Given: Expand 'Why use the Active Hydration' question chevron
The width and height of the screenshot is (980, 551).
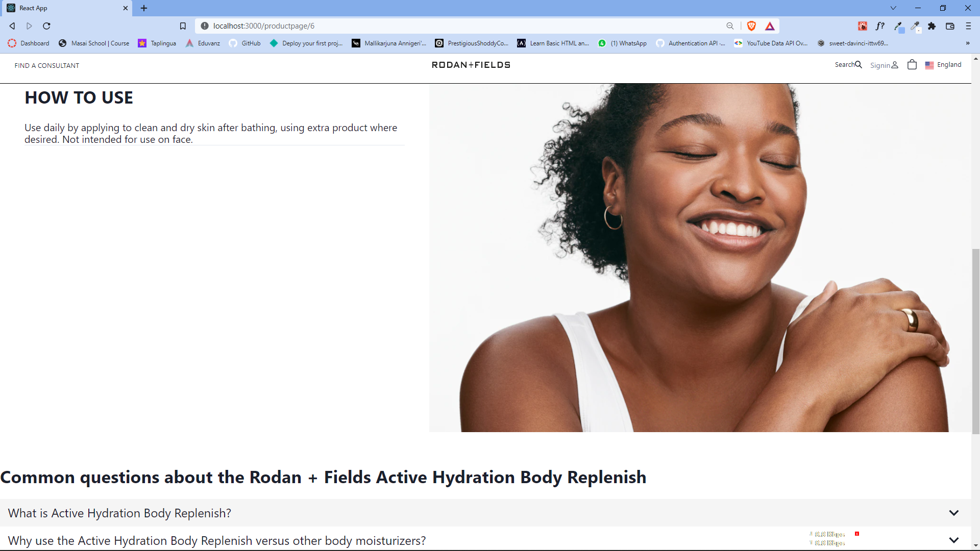Looking at the screenshot, I should point(953,540).
